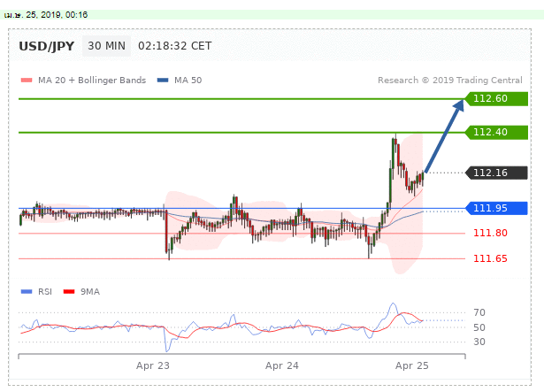Select the 30 MIN timeframe label
This screenshot has width=544, height=392.
click(x=106, y=46)
